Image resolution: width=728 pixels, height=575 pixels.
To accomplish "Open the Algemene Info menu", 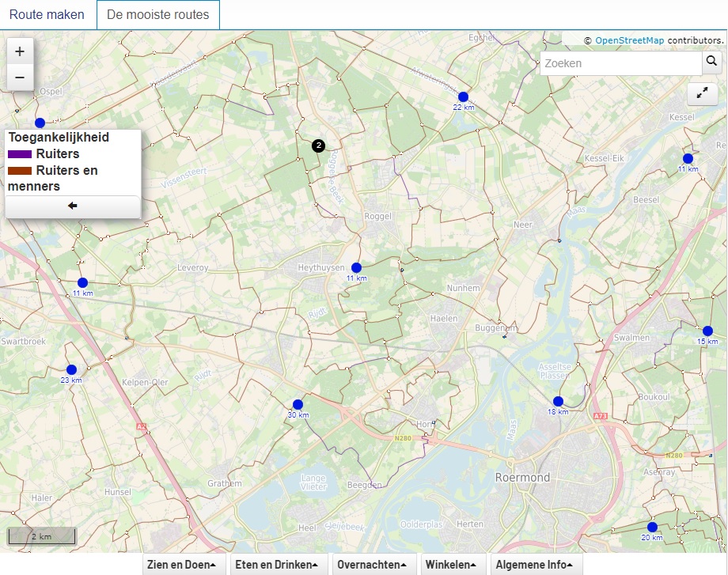I will [x=535, y=565].
